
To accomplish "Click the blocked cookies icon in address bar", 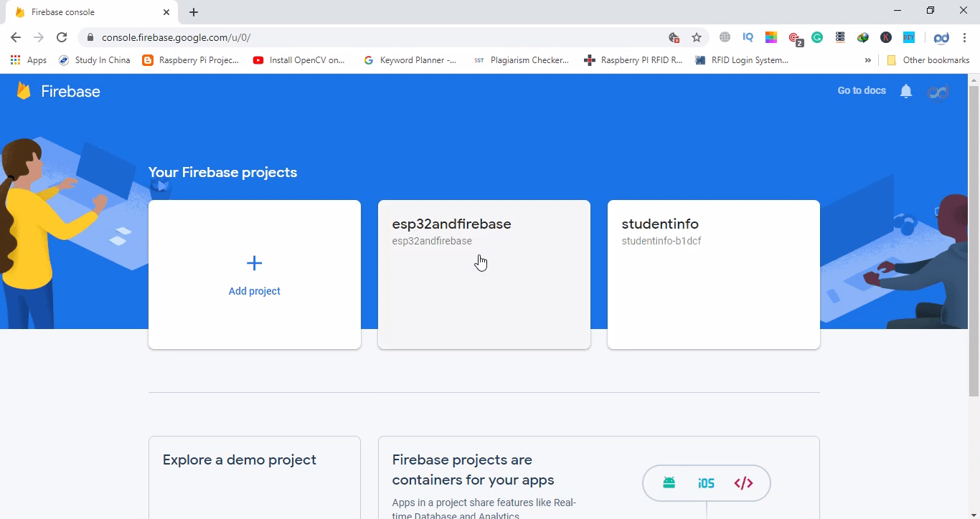I will (674, 37).
